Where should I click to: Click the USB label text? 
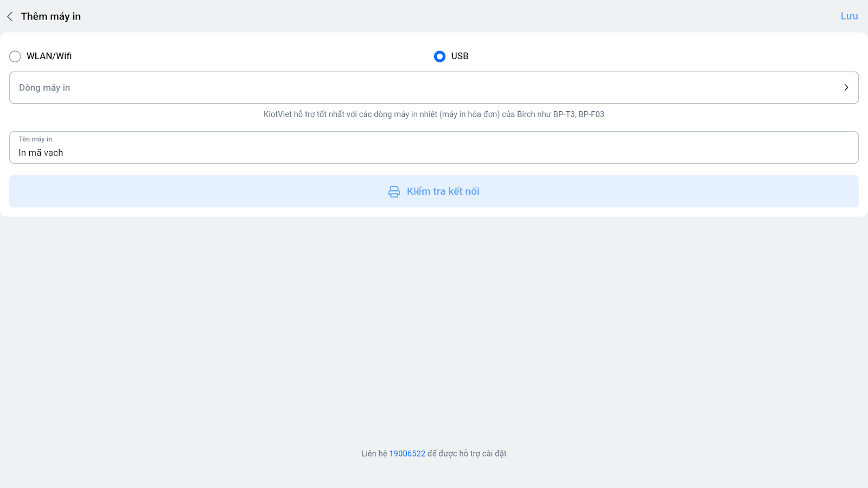459,56
